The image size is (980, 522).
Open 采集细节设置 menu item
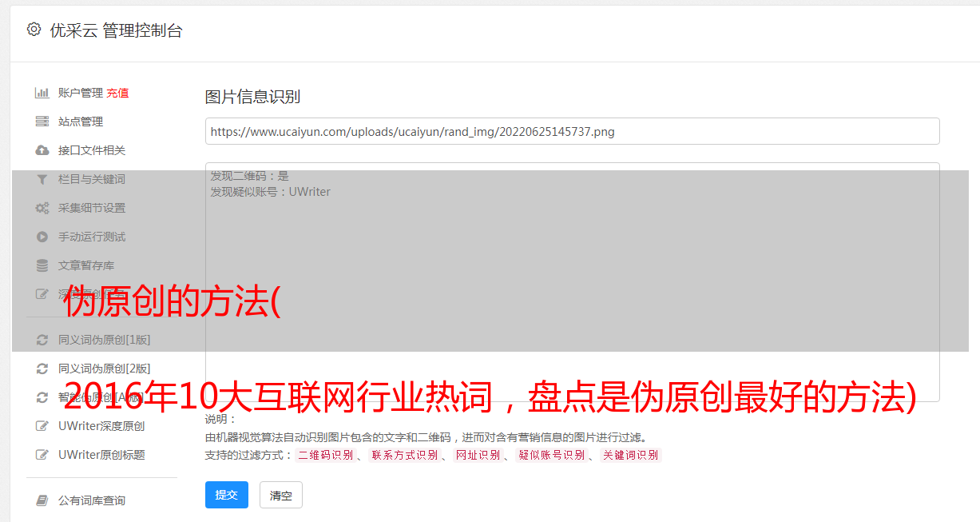click(92, 208)
